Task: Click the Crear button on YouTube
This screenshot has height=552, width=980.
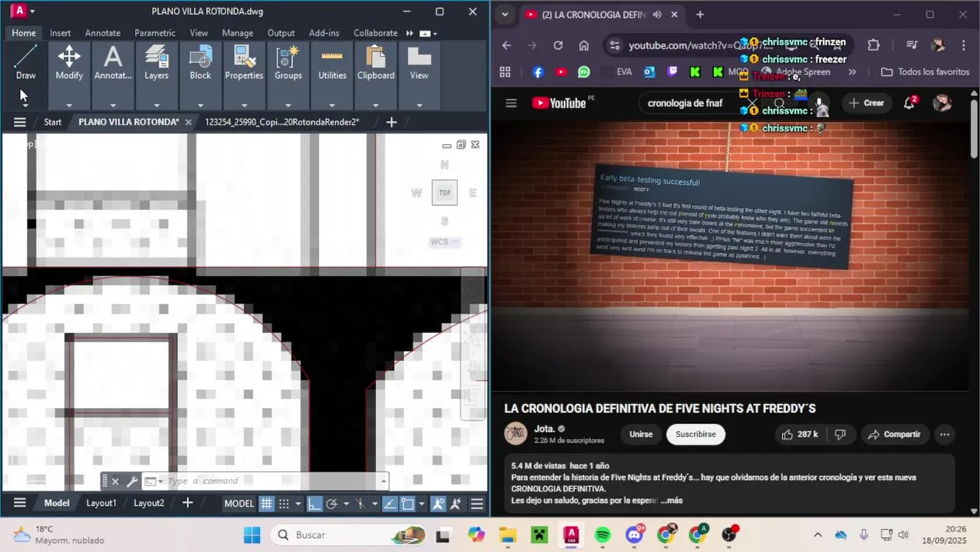Action: (x=866, y=103)
